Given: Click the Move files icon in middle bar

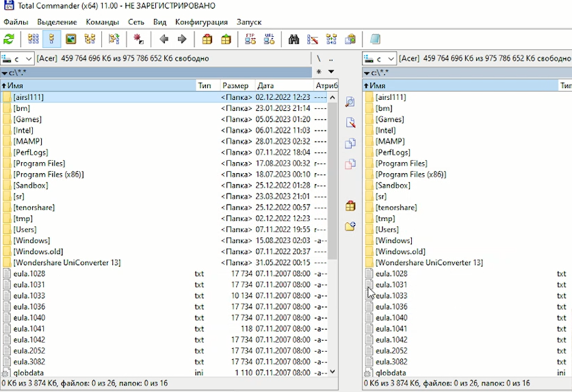Looking at the screenshot, I should click(350, 164).
